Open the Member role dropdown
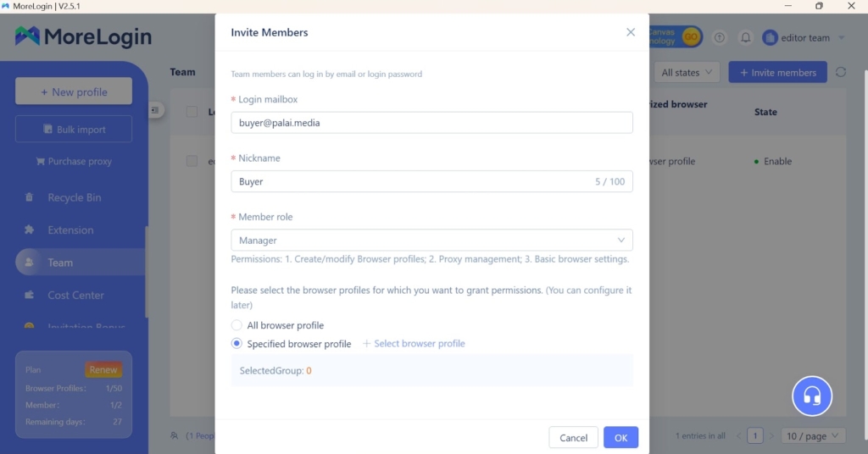 pyautogui.click(x=431, y=241)
